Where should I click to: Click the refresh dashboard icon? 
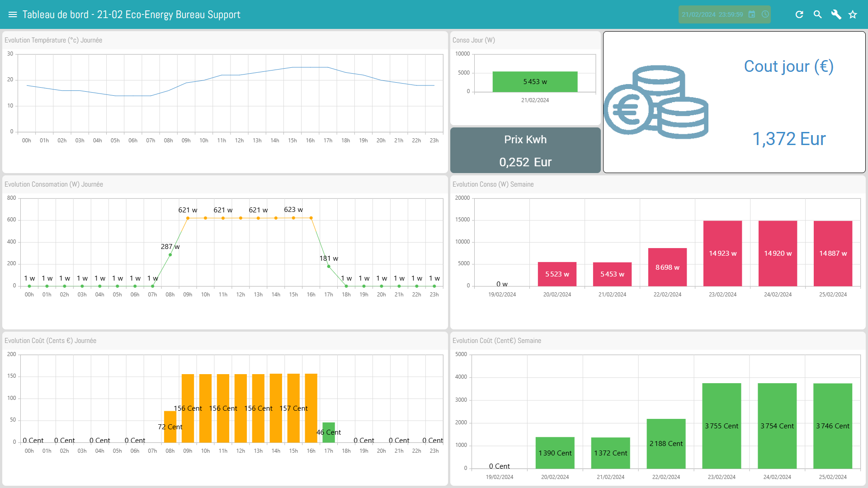799,14
